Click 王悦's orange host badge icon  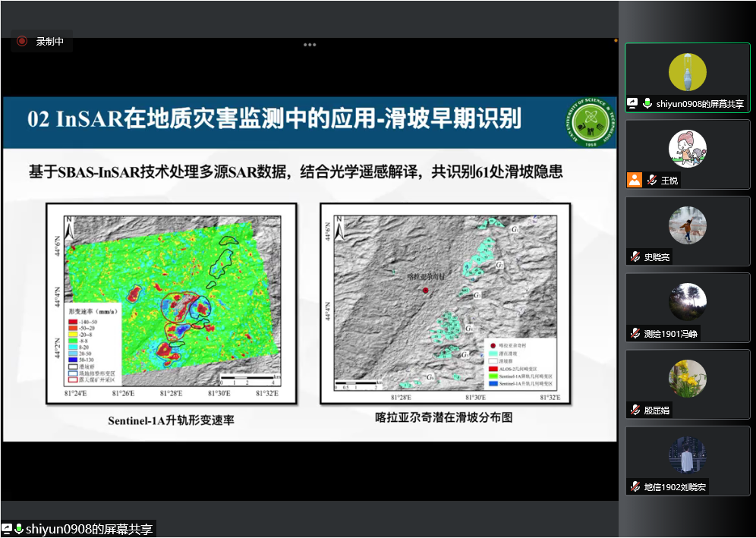click(x=634, y=181)
